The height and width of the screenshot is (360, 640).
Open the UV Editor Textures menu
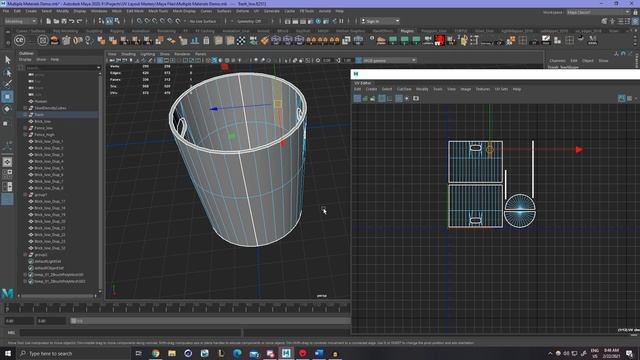coord(482,89)
